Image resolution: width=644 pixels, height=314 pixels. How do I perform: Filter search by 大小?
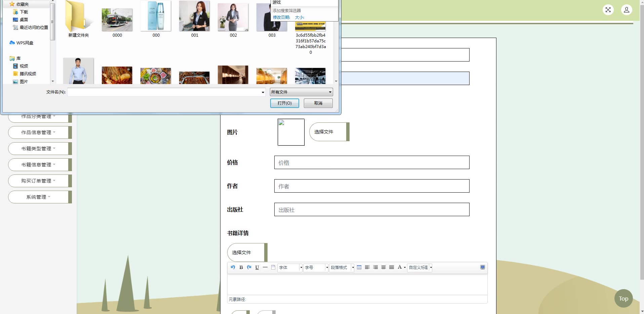[299, 17]
